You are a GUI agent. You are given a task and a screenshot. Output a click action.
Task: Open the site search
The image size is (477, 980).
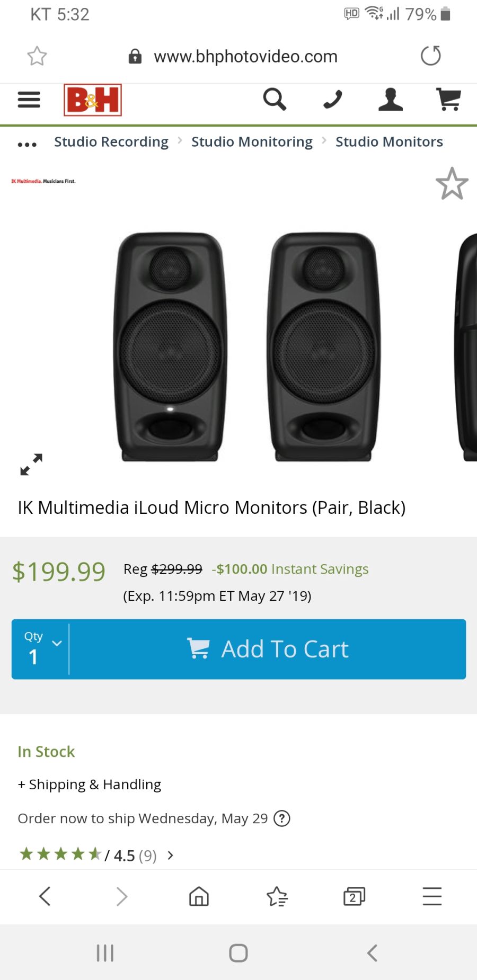(x=275, y=99)
